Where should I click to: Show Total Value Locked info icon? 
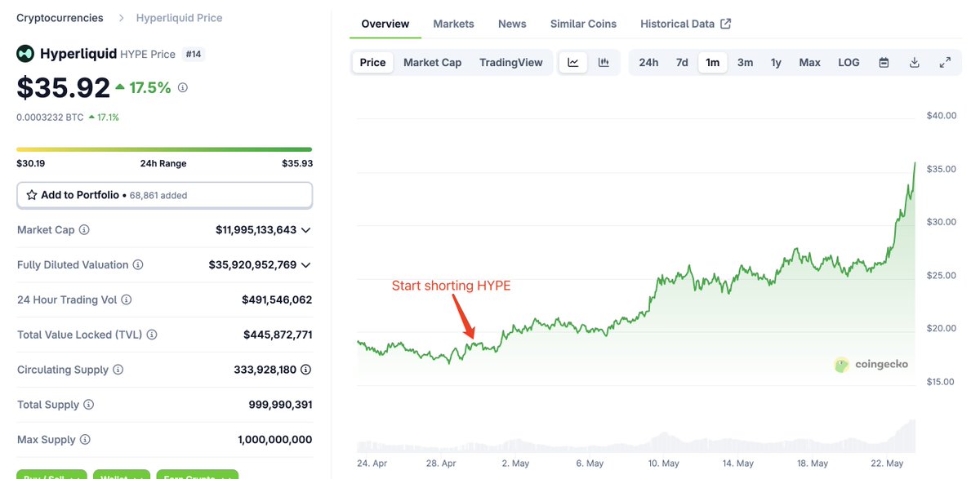(152, 335)
